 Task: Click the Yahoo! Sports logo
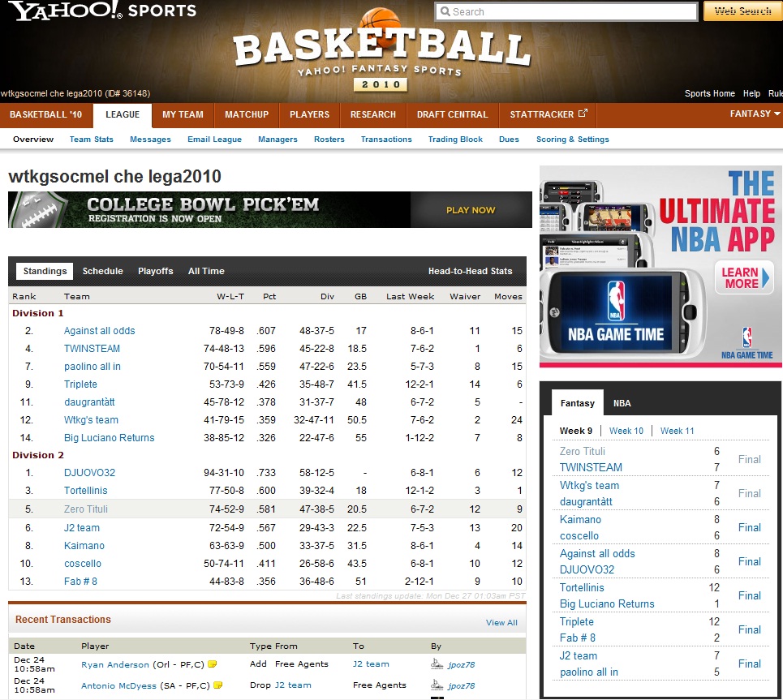pos(103,11)
